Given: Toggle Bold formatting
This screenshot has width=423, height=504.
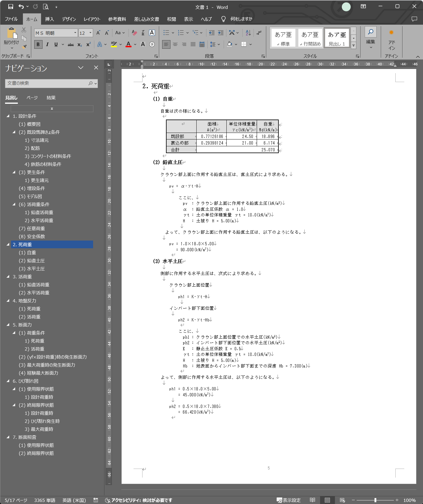Looking at the screenshot, I should click(x=38, y=45).
